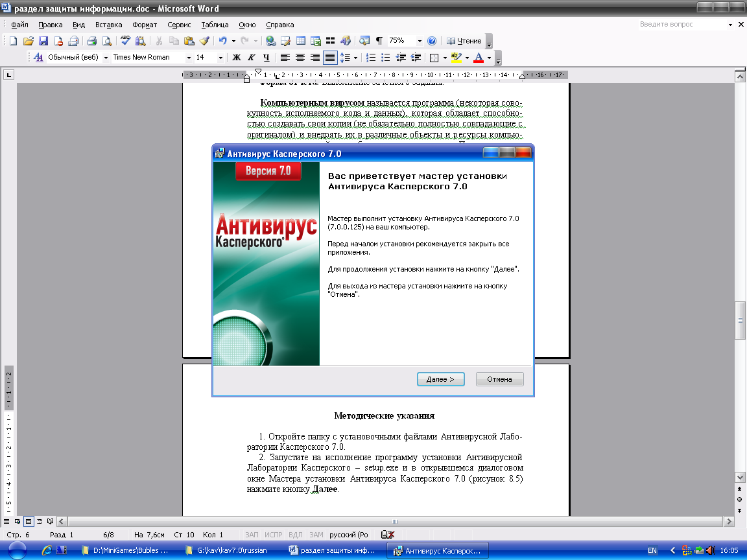Click the horizontal scrollbar thumb
Viewport: 747px width, 560px height.
point(395,521)
